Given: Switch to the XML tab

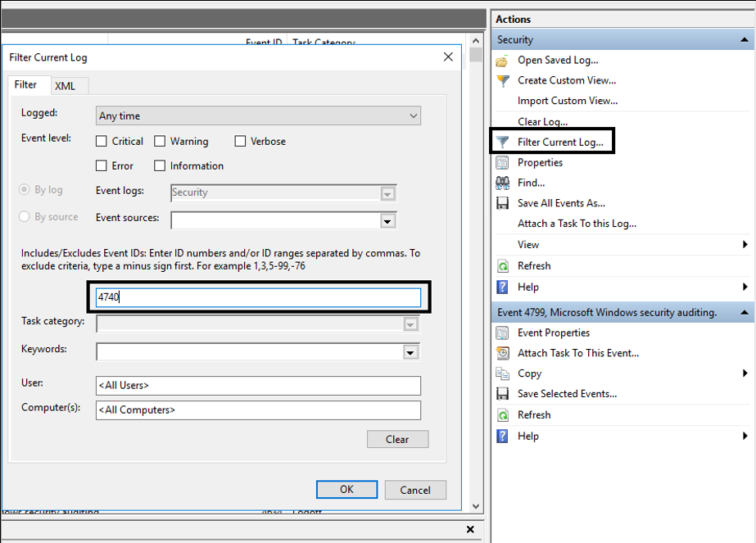Looking at the screenshot, I should (x=65, y=86).
